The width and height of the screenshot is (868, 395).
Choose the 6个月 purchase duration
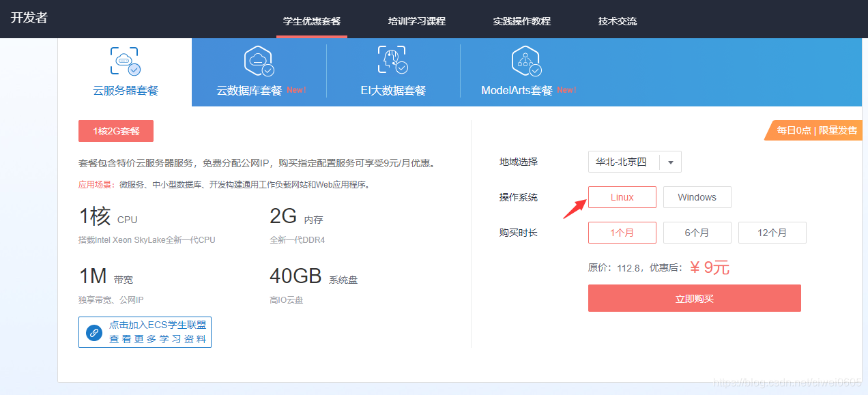point(697,233)
